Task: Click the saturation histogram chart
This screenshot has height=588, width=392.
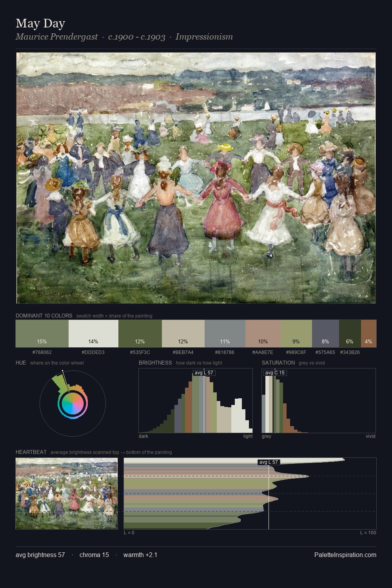Action: click(x=319, y=401)
